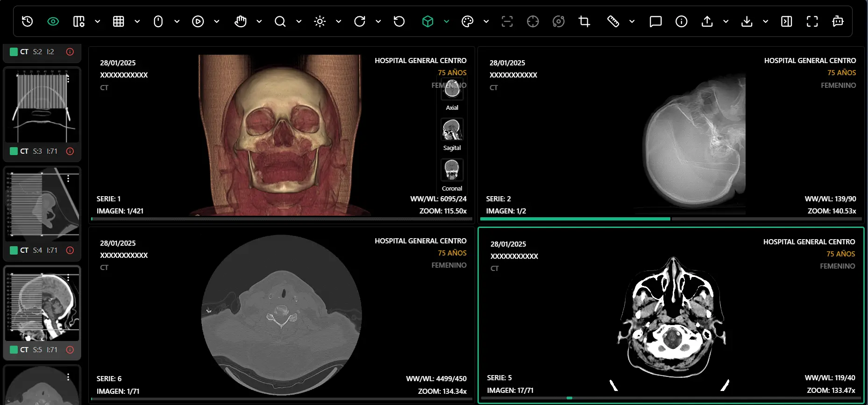Activate the magnifier zoom tool

(280, 21)
